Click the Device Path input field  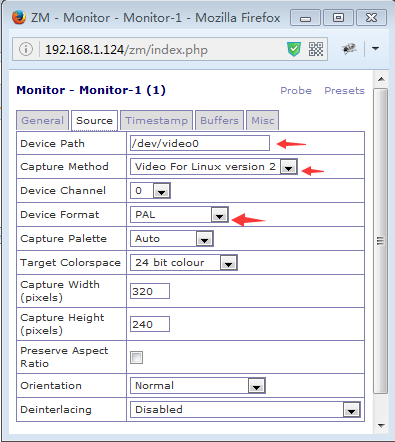[x=200, y=143]
